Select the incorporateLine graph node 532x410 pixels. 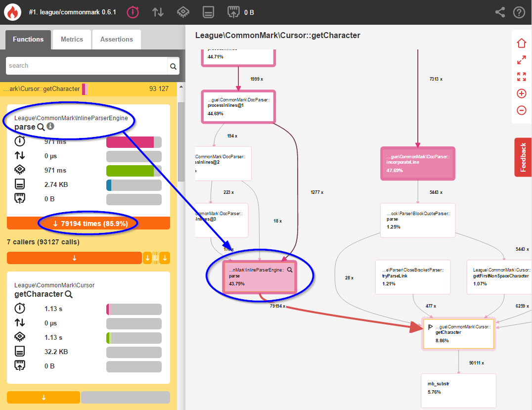tap(418, 164)
